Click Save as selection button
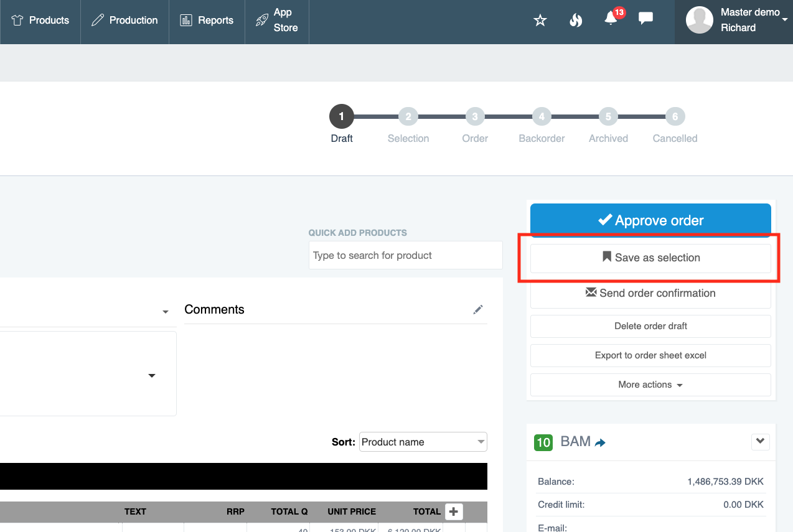This screenshot has width=793, height=532. tap(650, 258)
